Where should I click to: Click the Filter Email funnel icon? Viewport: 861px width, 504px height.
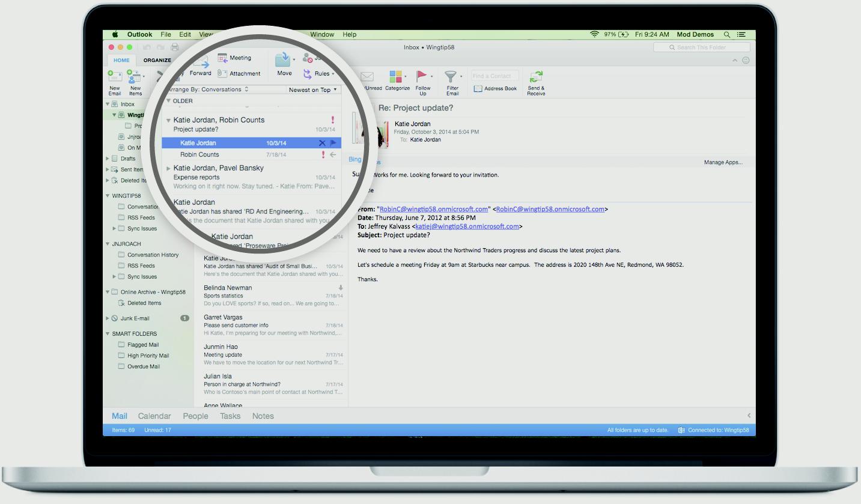pos(450,76)
